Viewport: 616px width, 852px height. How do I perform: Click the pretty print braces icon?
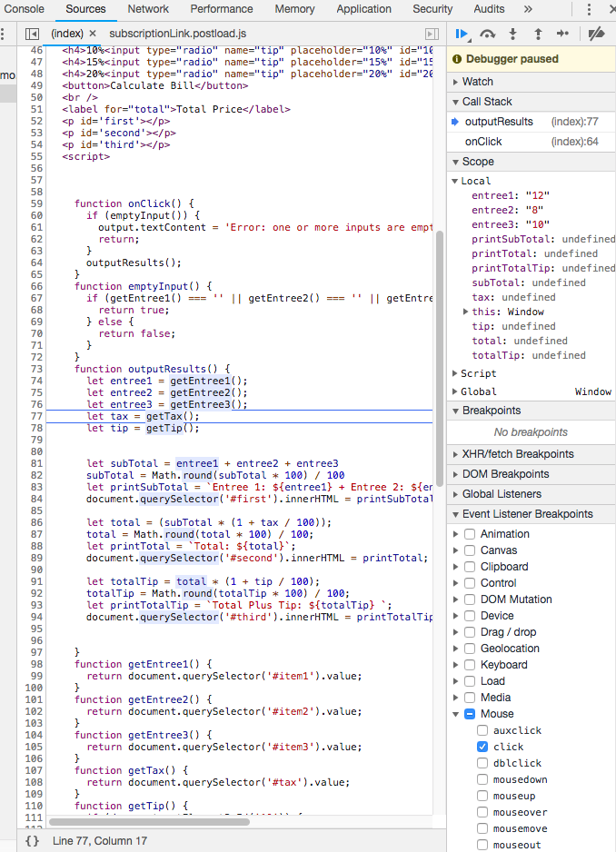32,841
